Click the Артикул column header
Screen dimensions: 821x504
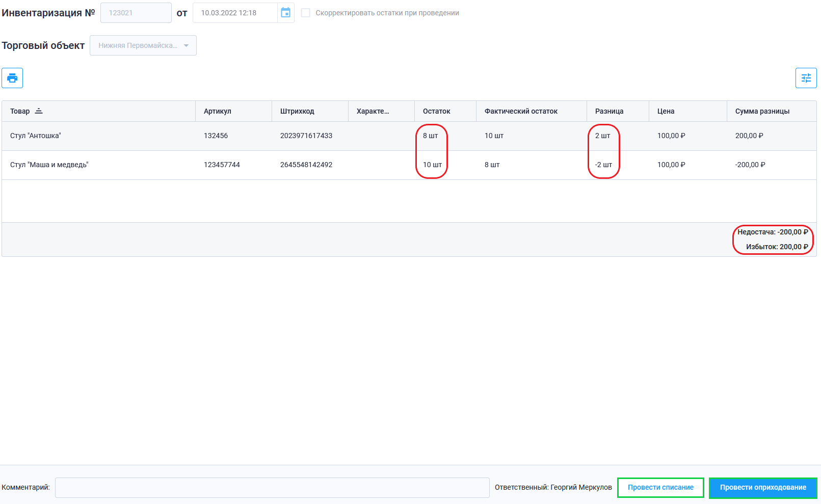pos(233,111)
